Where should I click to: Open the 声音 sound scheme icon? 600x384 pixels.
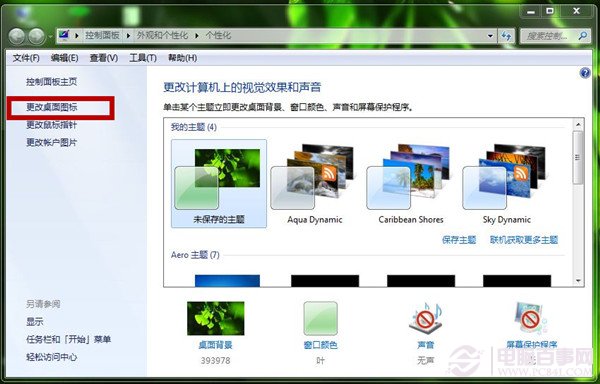tap(426, 318)
